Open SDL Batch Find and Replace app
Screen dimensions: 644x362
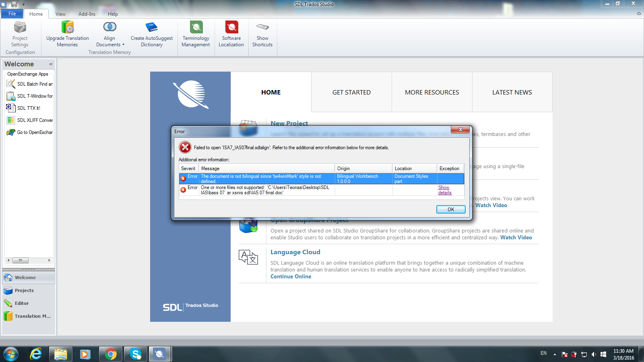30,84
